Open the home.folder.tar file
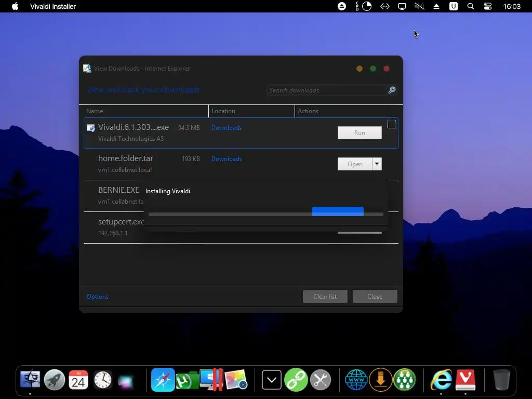Viewport: 532px width, 399px height. tap(355, 164)
